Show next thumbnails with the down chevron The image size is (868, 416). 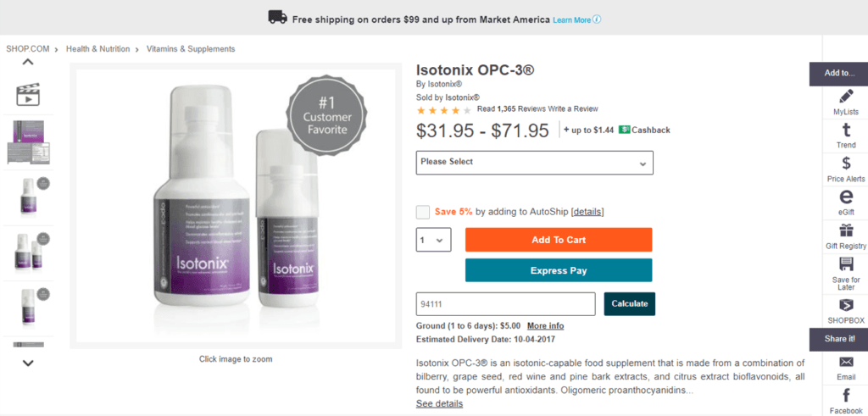coord(28,363)
